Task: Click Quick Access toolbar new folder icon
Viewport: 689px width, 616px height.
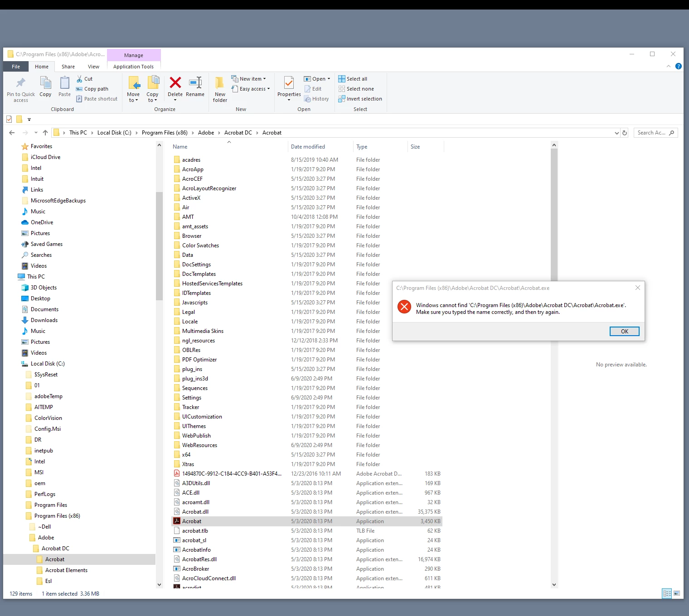Action: [19, 120]
